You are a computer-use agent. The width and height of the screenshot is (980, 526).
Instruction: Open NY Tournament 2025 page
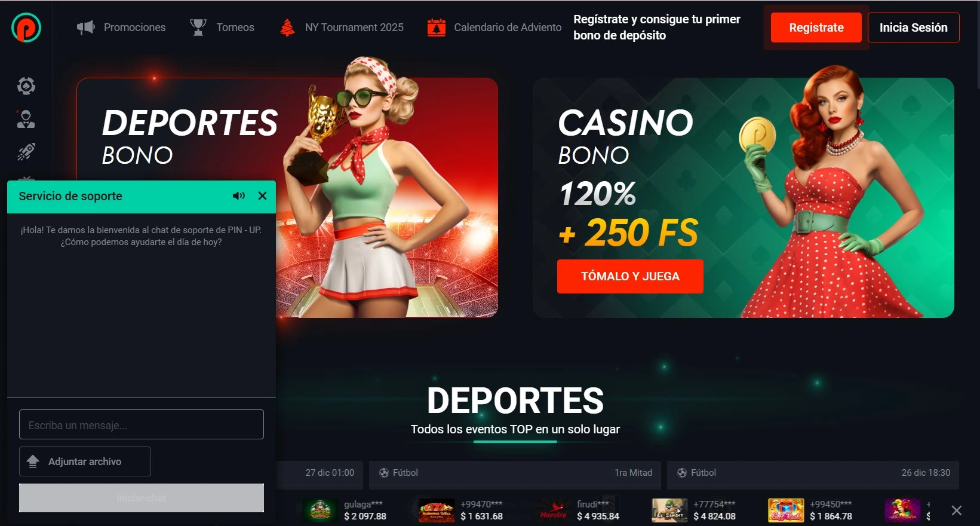pos(342,27)
